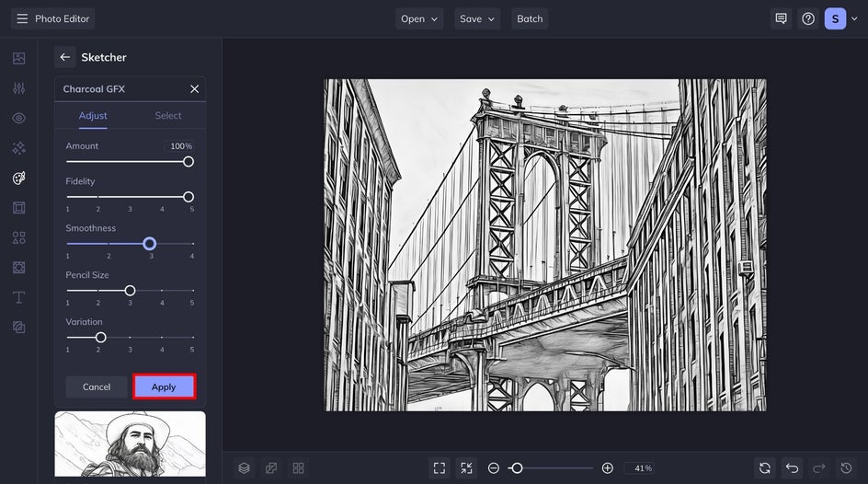Open the hamburger menu next to Photo Editor
This screenshot has height=484, width=868.
coord(22,18)
